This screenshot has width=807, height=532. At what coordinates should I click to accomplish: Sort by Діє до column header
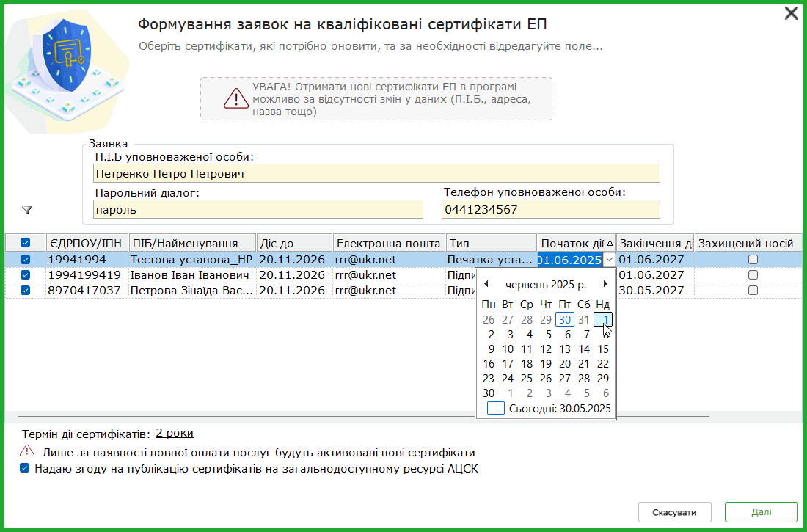coord(294,243)
